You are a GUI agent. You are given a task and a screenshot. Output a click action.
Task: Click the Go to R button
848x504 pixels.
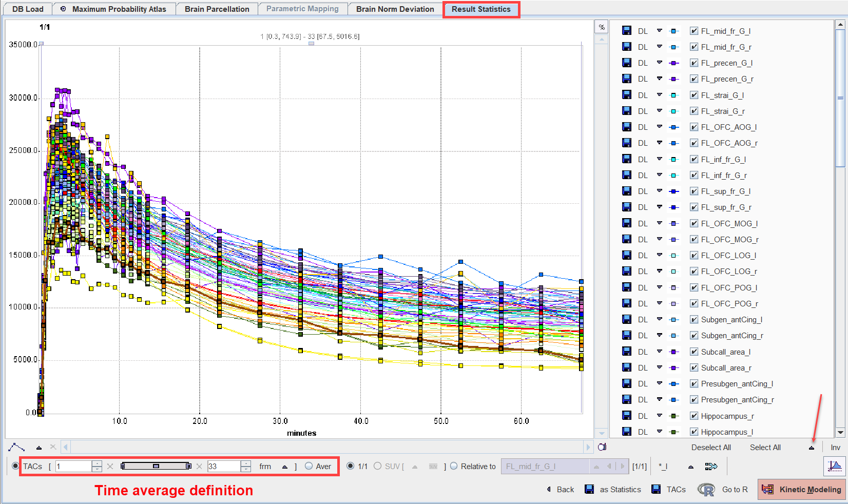pos(735,490)
